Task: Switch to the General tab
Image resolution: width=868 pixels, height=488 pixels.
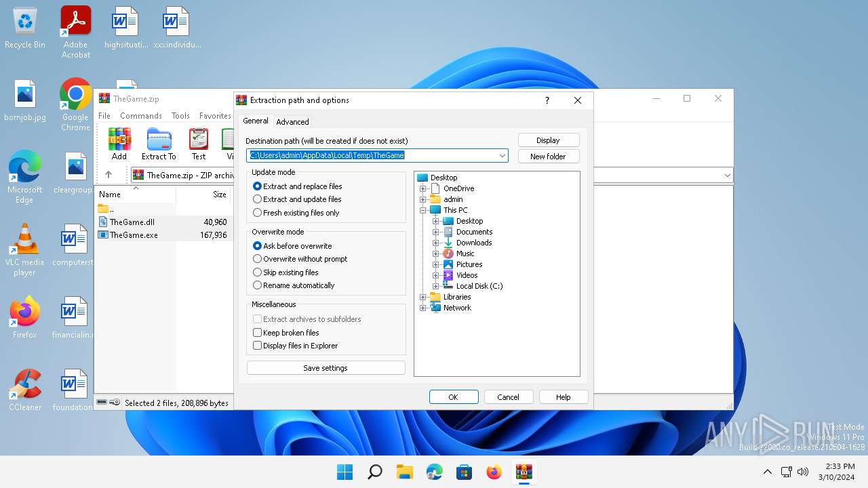Action: pyautogui.click(x=256, y=121)
